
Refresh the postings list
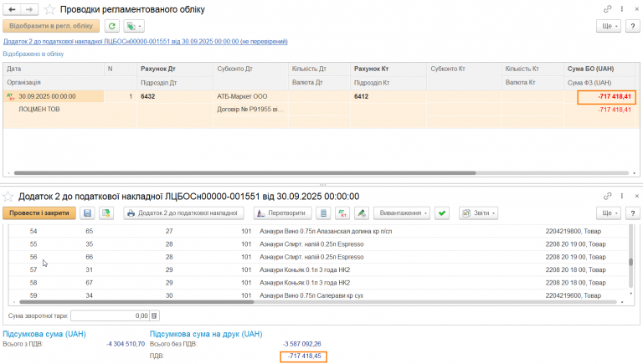tap(111, 26)
